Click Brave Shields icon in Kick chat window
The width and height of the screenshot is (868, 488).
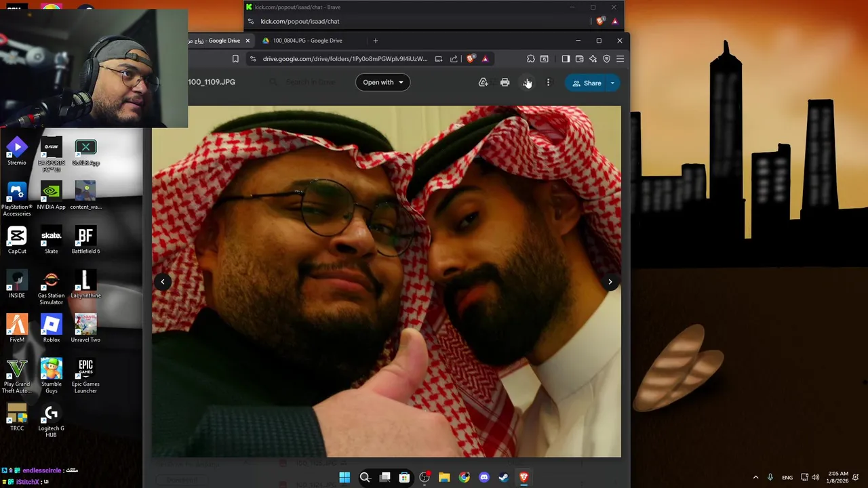600,21
